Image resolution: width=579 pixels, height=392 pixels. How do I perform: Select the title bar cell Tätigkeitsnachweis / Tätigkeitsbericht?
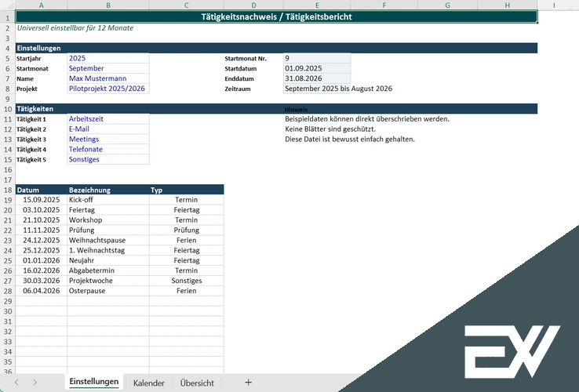(x=276, y=16)
